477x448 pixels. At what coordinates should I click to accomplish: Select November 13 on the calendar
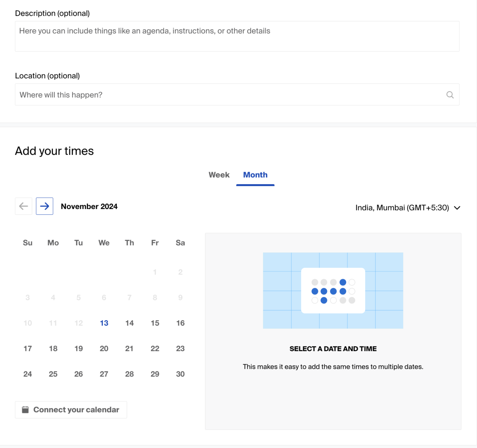click(x=104, y=323)
